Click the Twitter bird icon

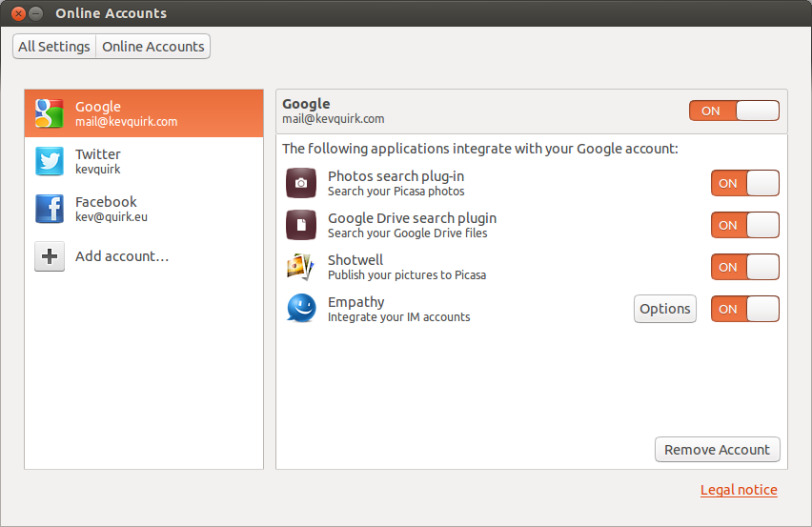(x=50, y=161)
